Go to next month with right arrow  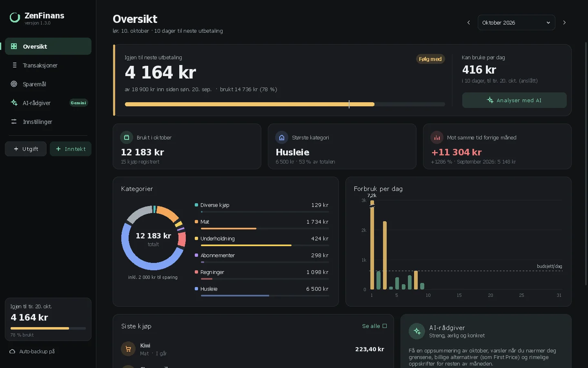(x=564, y=22)
